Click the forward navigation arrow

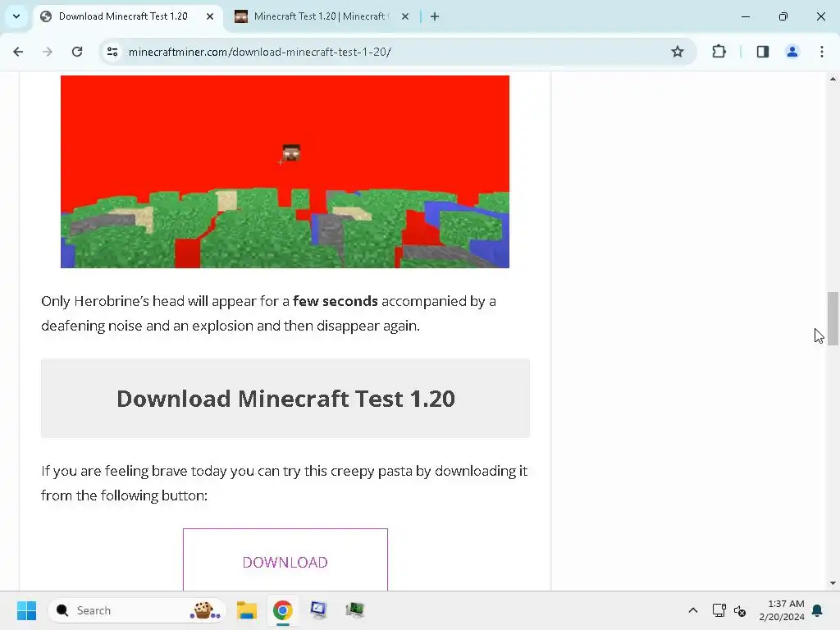(48, 52)
